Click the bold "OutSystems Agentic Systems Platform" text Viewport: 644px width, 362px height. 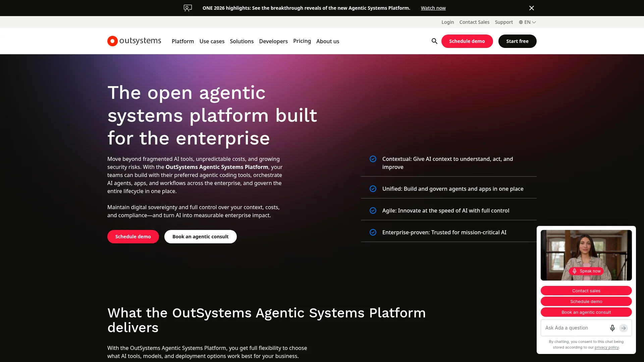click(217, 167)
